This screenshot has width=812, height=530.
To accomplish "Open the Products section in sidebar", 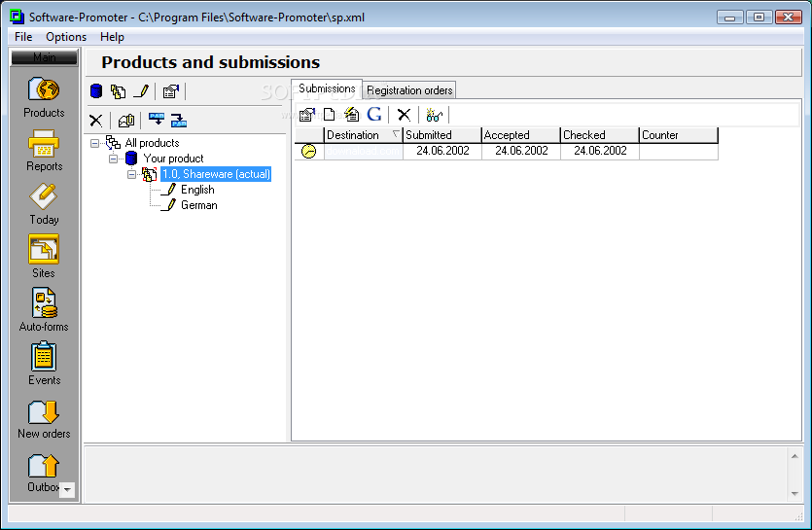I will (44, 97).
